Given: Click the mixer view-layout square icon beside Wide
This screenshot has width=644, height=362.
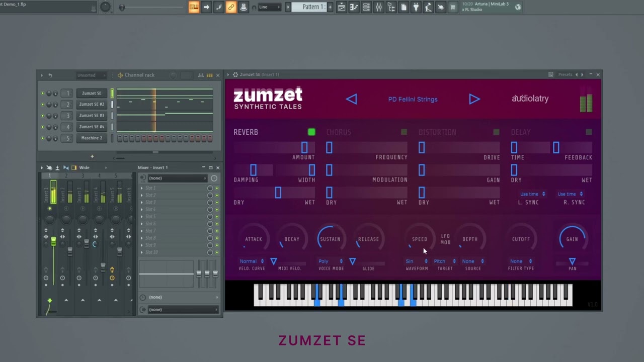Looking at the screenshot, I should 74,167.
